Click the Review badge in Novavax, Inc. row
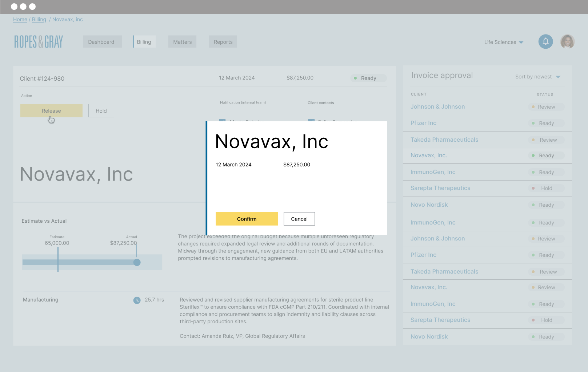The width and height of the screenshot is (588, 372). coord(546,287)
